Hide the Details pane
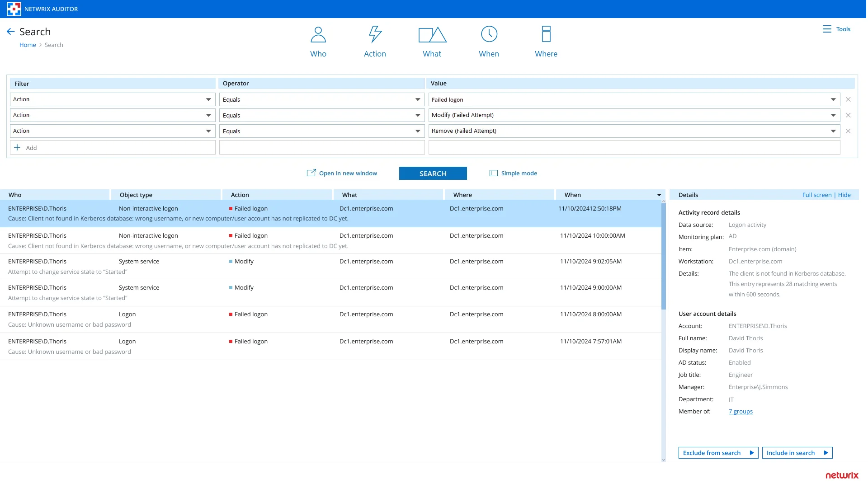The width and height of the screenshot is (868, 488). [844, 195]
